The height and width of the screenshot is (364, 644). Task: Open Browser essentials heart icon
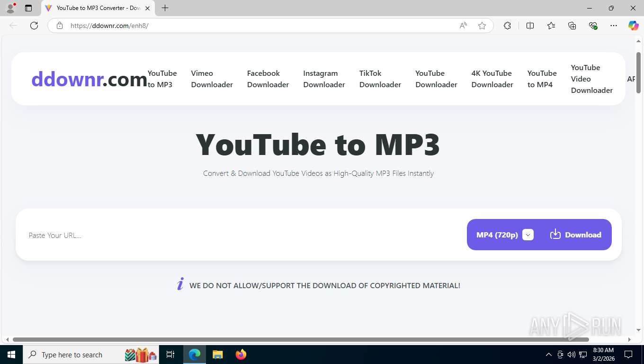pyautogui.click(x=593, y=26)
